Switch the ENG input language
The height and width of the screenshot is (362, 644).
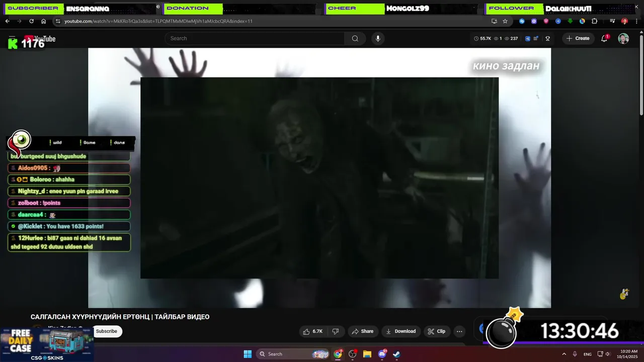tap(588, 354)
